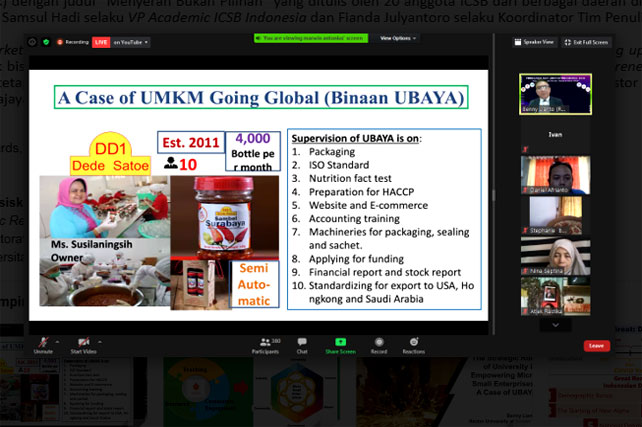The image size is (642, 427).
Task: Select Daniel Afrianto's video thumbnail
Action: pyautogui.click(x=555, y=175)
